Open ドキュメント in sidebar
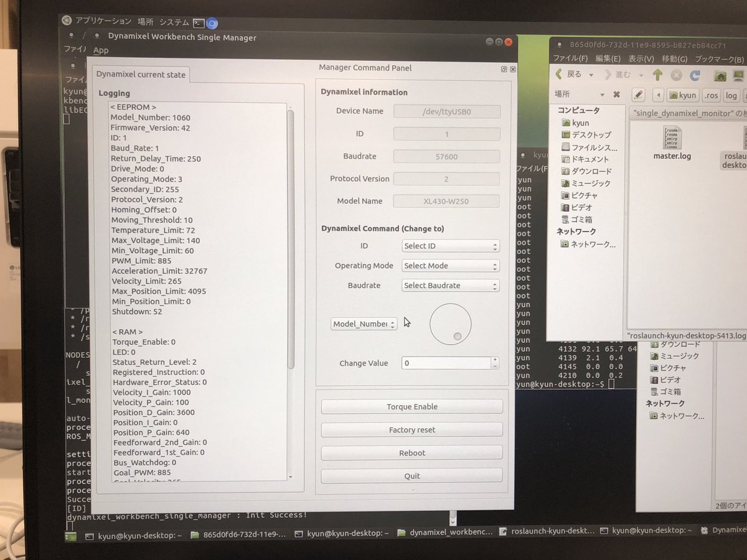Viewport: 747px width, 560px height. 585,159
